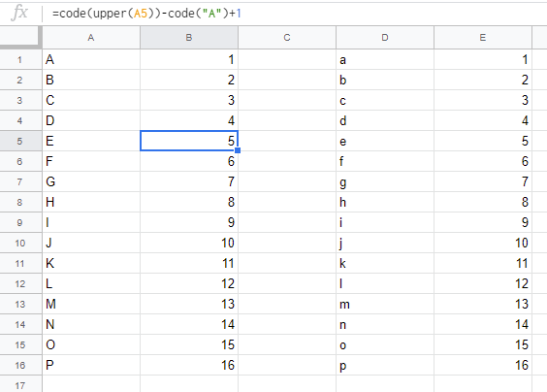Click the formula bar input with the code formula
547x392 pixels.
click(295, 14)
